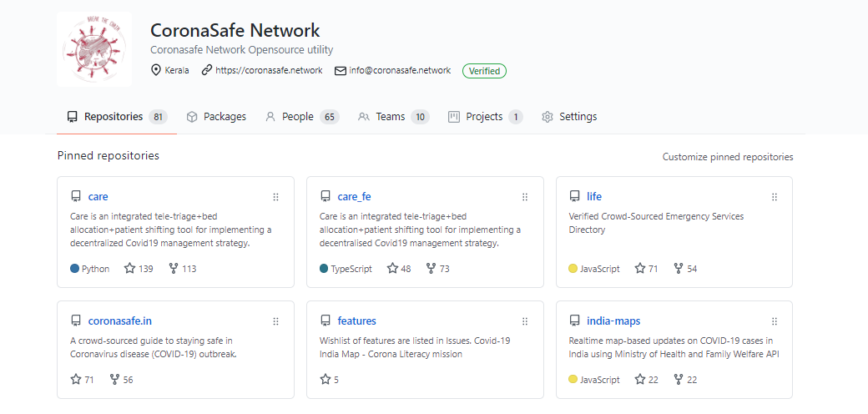Click the link chain icon beside website
Image resolution: width=868 pixels, height=414 pixels.
(206, 70)
